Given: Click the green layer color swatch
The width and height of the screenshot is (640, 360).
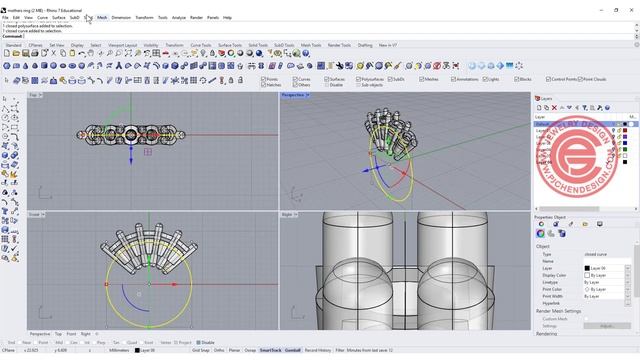Looking at the screenshot, I should [625, 149].
